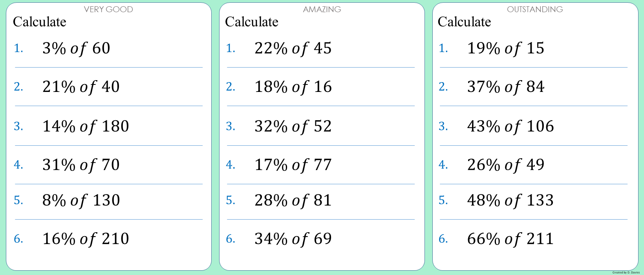Viewport: 644px width, 275px height.
Task: Select question 3% of 60
Action: pyautogui.click(x=76, y=48)
